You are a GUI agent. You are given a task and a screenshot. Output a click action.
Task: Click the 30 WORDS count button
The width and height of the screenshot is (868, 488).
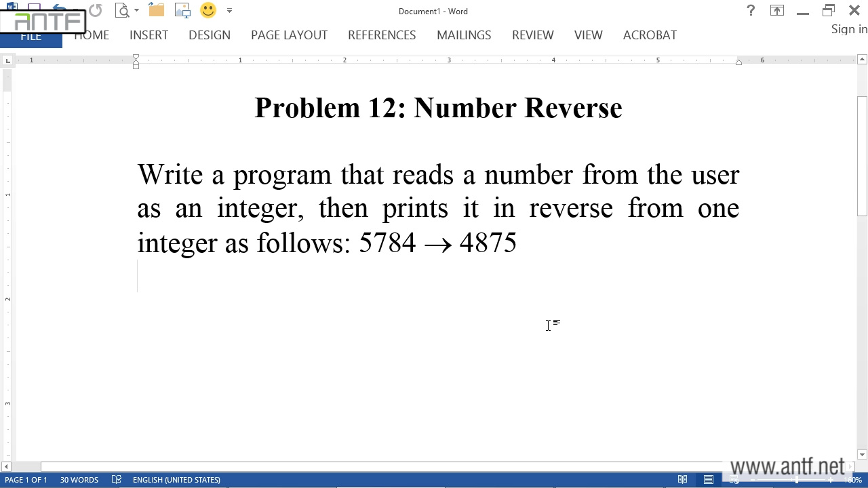79,480
